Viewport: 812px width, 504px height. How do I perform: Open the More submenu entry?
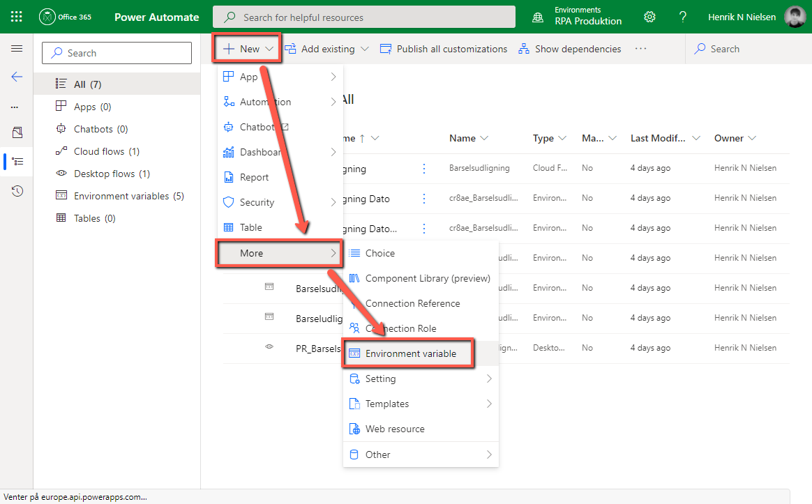pyautogui.click(x=279, y=253)
